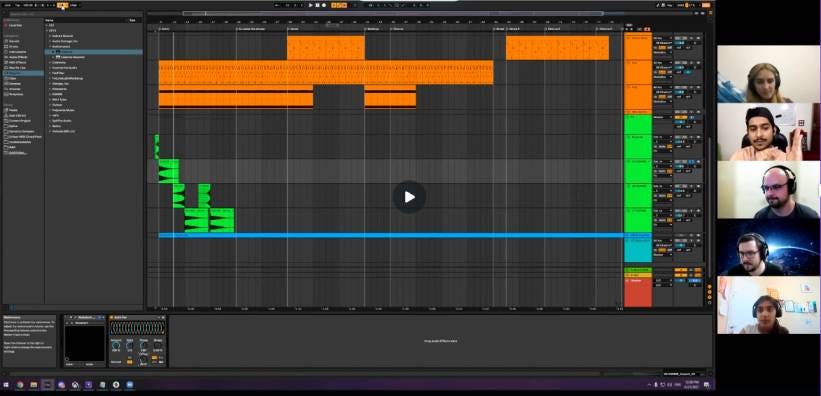Toggle Auto Pan device activator
Screen dimensions: 821x396
coord(112,317)
